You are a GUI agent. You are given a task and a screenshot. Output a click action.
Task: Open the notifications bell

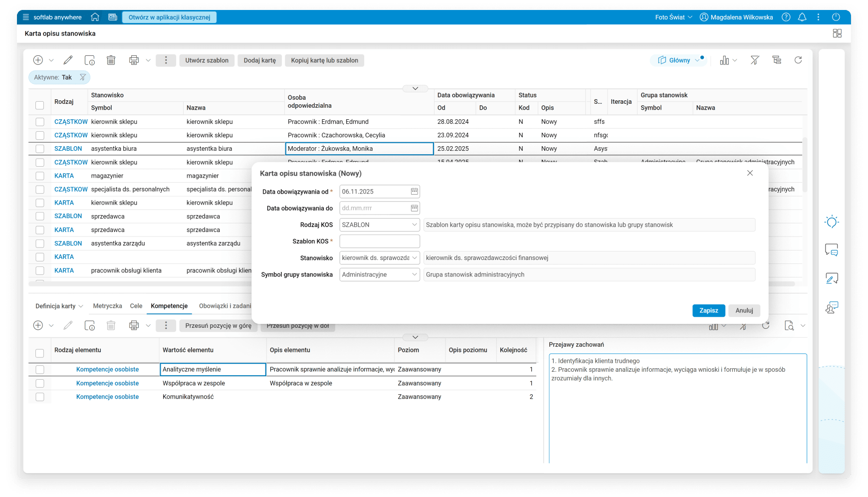pos(802,17)
